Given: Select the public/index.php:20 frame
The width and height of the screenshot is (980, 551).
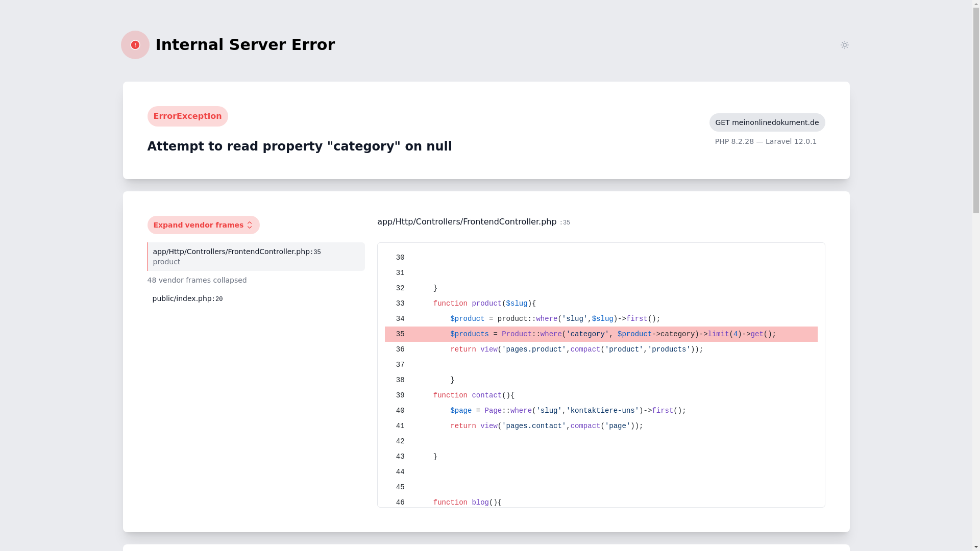Looking at the screenshot, I should (187, 298).
